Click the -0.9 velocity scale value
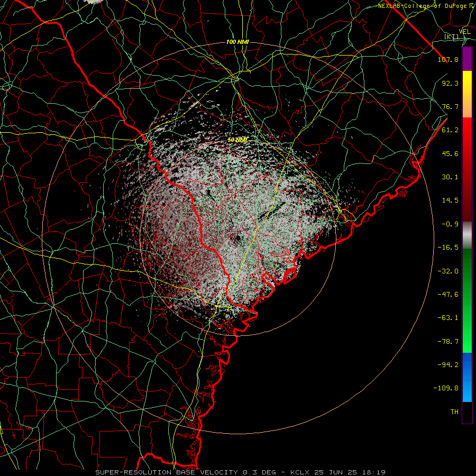Viewport: 476px width, 476px height. point(450,224)
